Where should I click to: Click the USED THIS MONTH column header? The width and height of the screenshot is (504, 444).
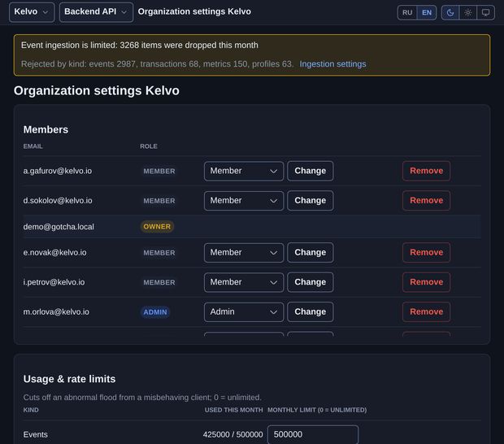pyautogui.click(x=233, y=410)
